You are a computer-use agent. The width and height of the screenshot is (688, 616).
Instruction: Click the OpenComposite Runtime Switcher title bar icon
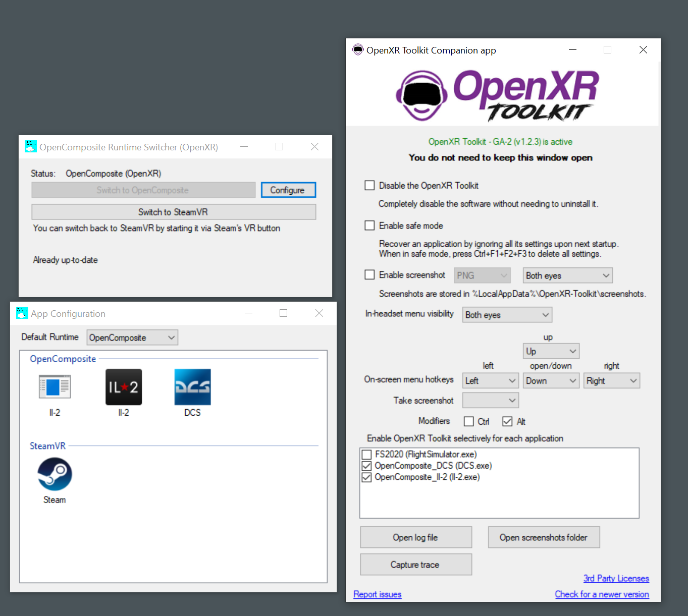31,147
